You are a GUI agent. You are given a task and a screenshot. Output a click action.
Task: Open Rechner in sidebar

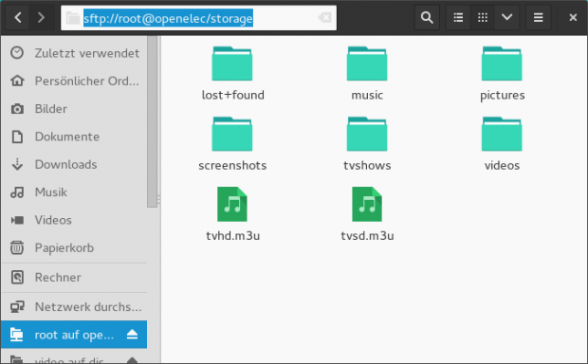tap(74, 278)
